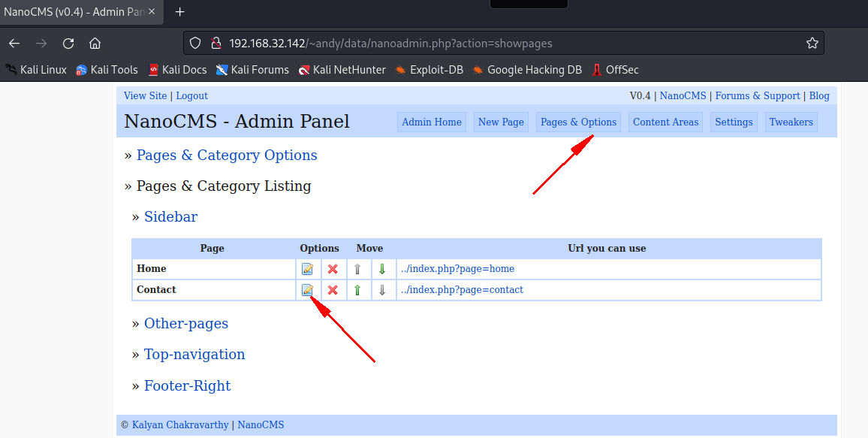
Task: Open ../index.php?page=home URL link
Action: pyautogui.click(x=457, y=268)
